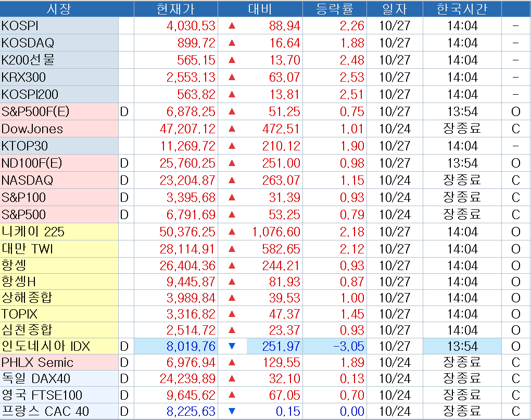Image resolution: width=531 pixels, height=420 pixels.
Task: Select the KOSDAQ market row name
Action: click(28, 43)
